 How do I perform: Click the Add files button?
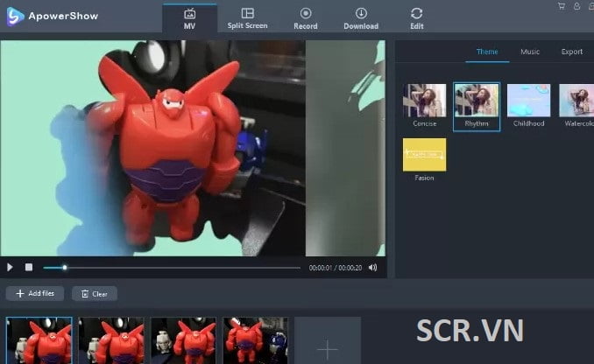click(x=35, y=294)
